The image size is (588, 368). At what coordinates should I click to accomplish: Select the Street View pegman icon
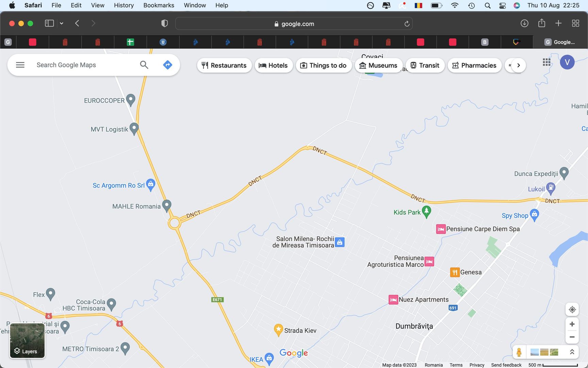pyautogui.click(x=519, y=352)
